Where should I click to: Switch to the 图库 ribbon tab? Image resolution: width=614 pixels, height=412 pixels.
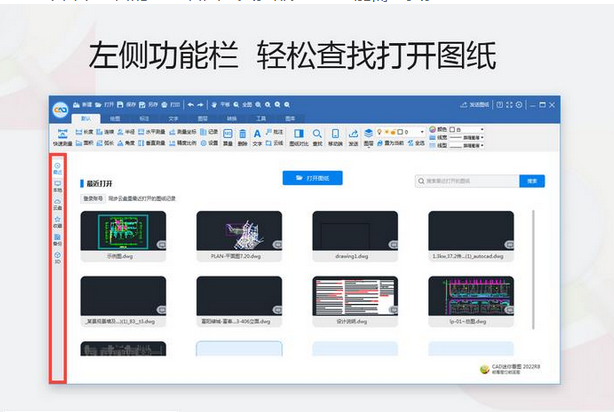point(290,118)
